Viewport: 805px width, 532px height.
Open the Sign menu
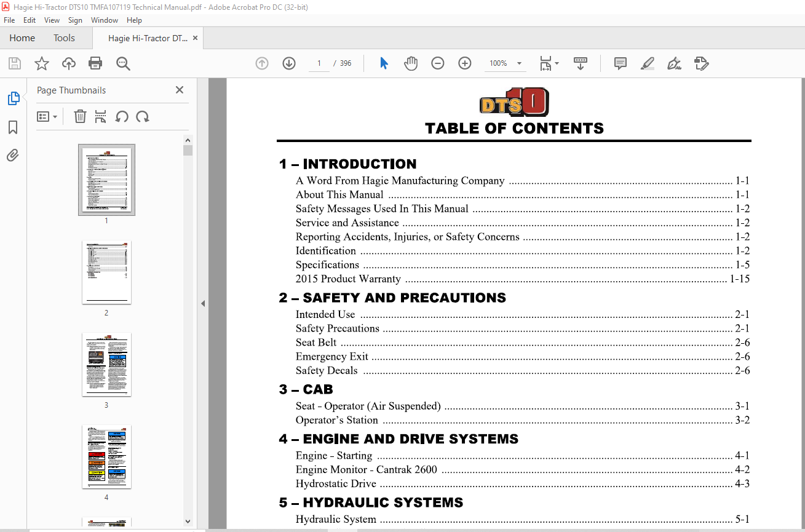point(75,20)
